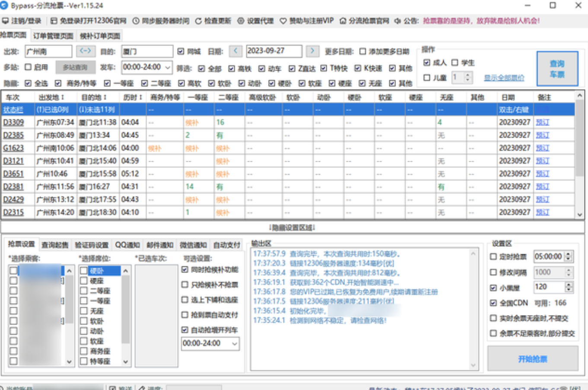This screenshot has height=390, width=588.
Task: Open the 自动抢增开列车 time range dropdown
Action: (235, 344)
